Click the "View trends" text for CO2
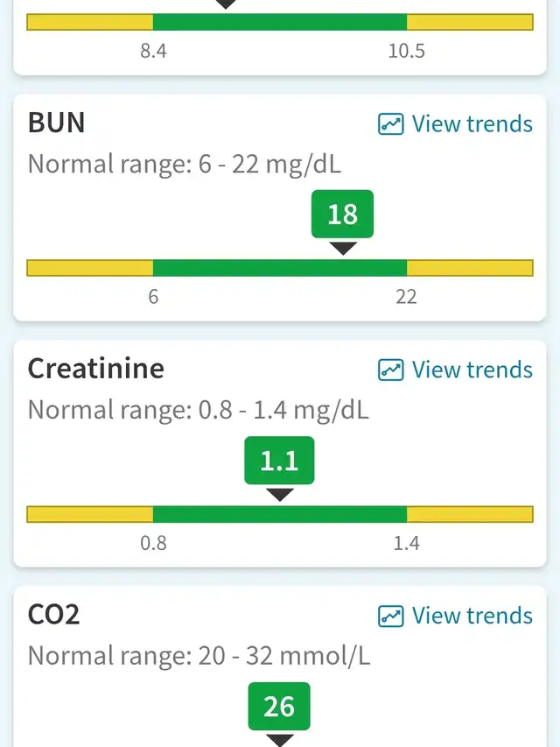The width and height of the screenshot is (560, 747). pyautogui.click(x=472, y=617)
